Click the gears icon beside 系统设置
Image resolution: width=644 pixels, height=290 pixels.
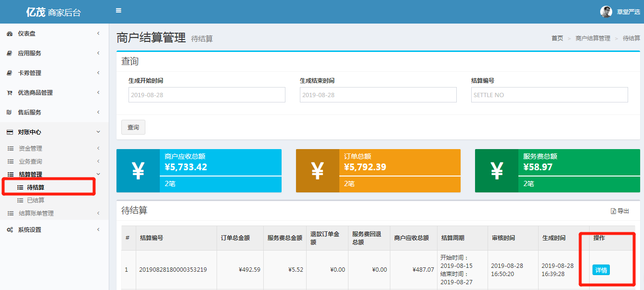click(9, 230)
